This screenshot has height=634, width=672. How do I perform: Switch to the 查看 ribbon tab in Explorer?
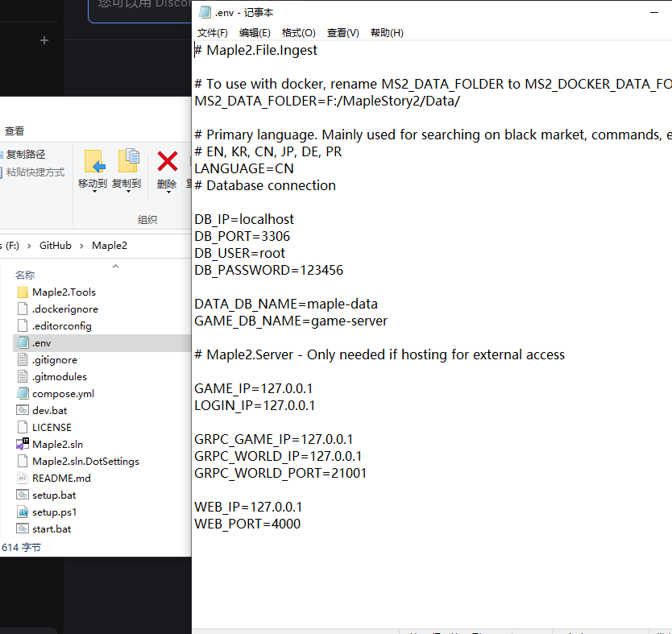click(x=15, y=131)
